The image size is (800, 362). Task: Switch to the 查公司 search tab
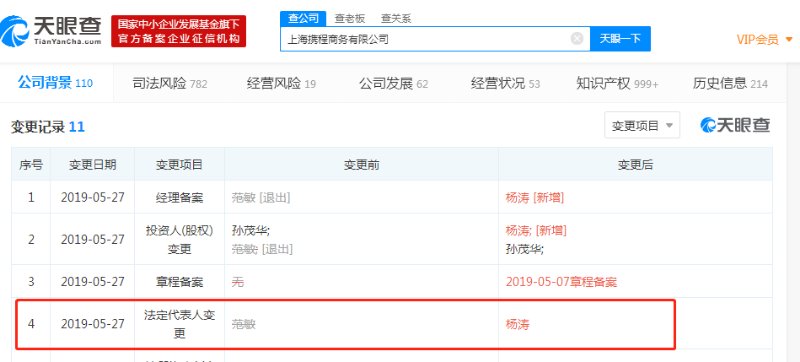pos(303,19)
